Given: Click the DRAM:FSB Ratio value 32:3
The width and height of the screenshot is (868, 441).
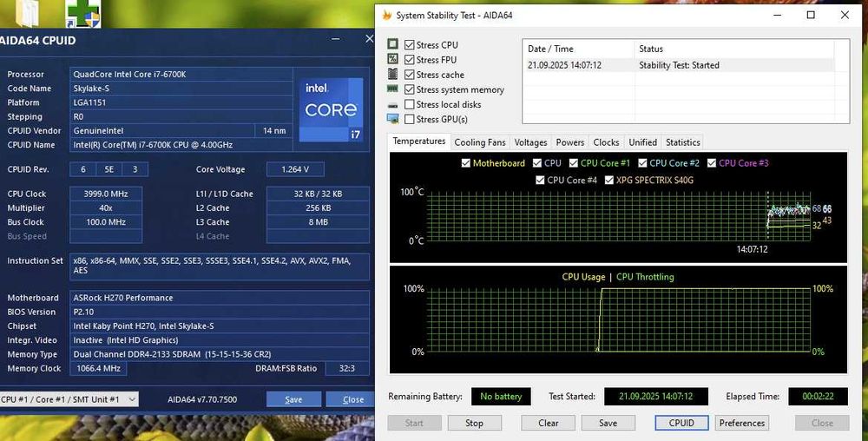Looking at the screenshot, I should 347,368.
